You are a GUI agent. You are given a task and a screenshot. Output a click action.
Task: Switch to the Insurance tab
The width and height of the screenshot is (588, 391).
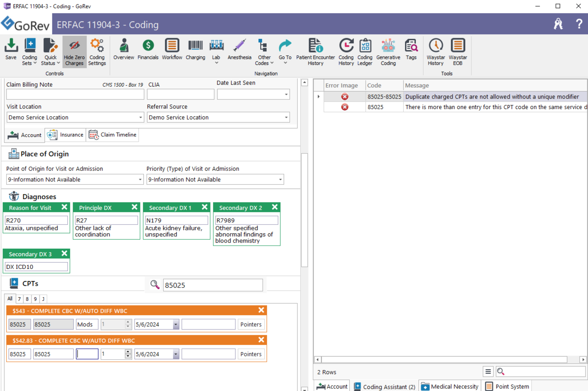click(x=65, y=135)
